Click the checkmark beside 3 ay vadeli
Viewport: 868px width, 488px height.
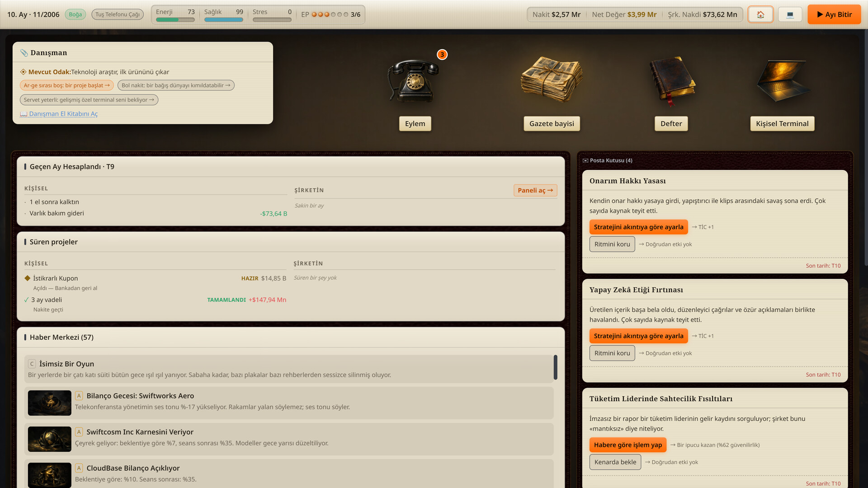27,300
